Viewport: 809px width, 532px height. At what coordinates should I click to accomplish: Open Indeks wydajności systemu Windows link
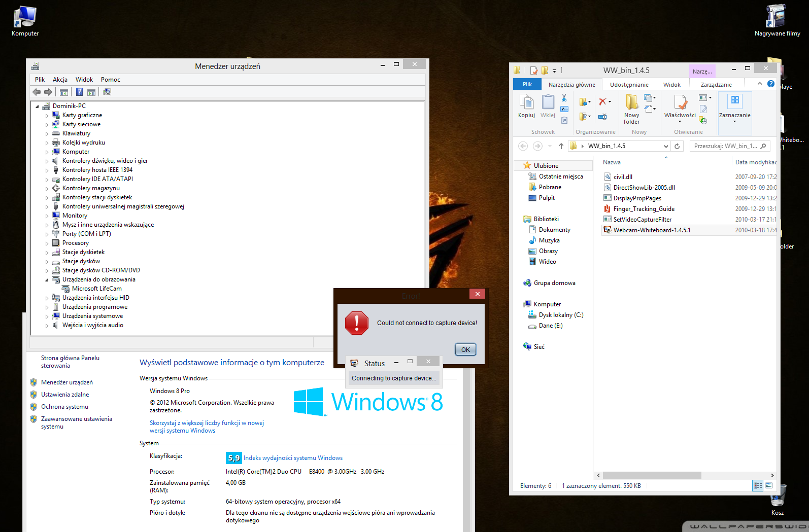click(x=293, y=458)
